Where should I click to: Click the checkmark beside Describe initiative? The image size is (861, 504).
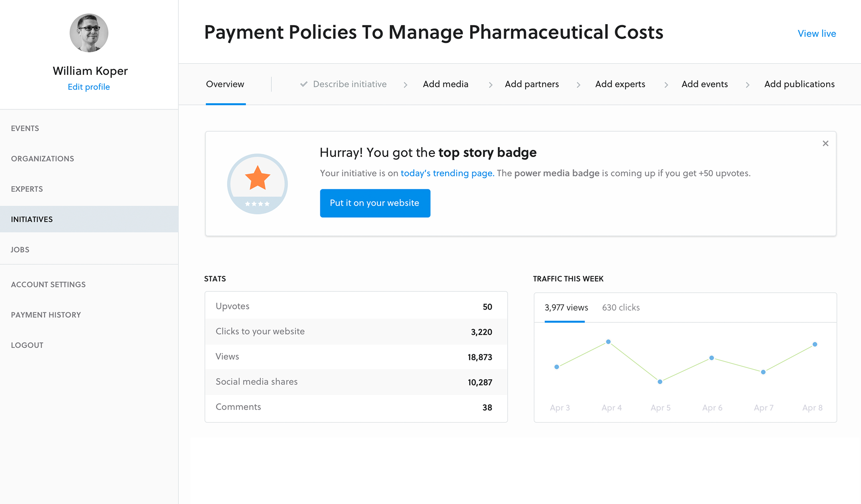[x=304, y=84]
